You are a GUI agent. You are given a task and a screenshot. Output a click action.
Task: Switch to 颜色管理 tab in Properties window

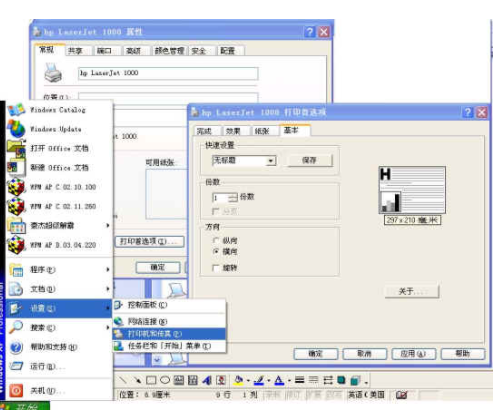169,51
